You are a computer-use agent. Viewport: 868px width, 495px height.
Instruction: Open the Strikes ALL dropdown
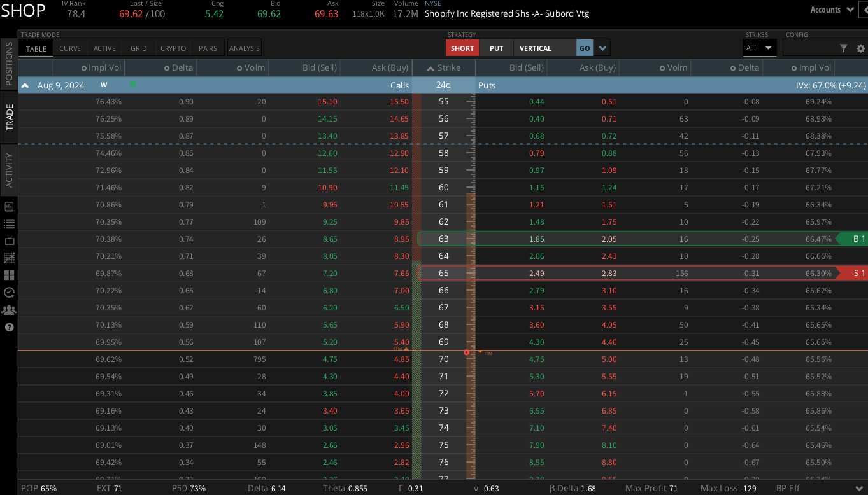click(x=759, y=48)
